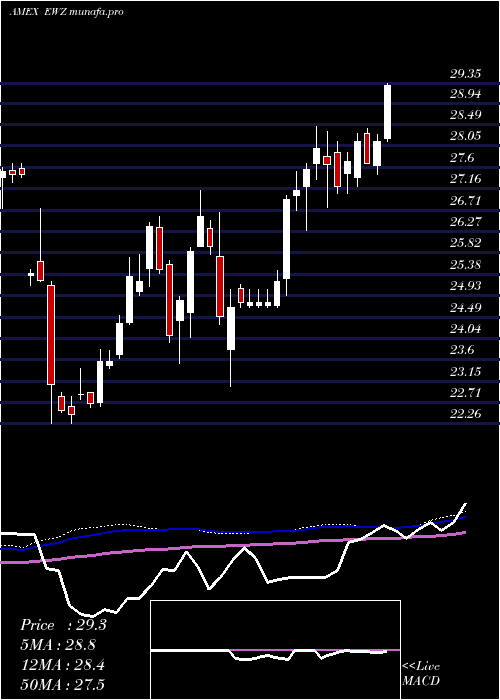500x700 pixels.
Task: Click the 28.49 price axis label
Action: click(465, 115)
